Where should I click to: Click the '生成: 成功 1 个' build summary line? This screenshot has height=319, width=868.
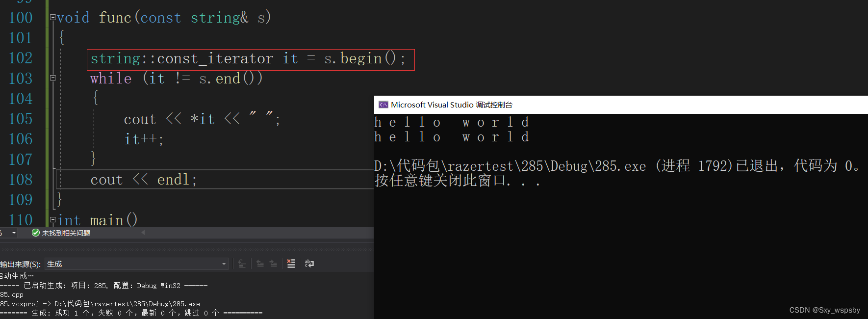pos(131,313)
